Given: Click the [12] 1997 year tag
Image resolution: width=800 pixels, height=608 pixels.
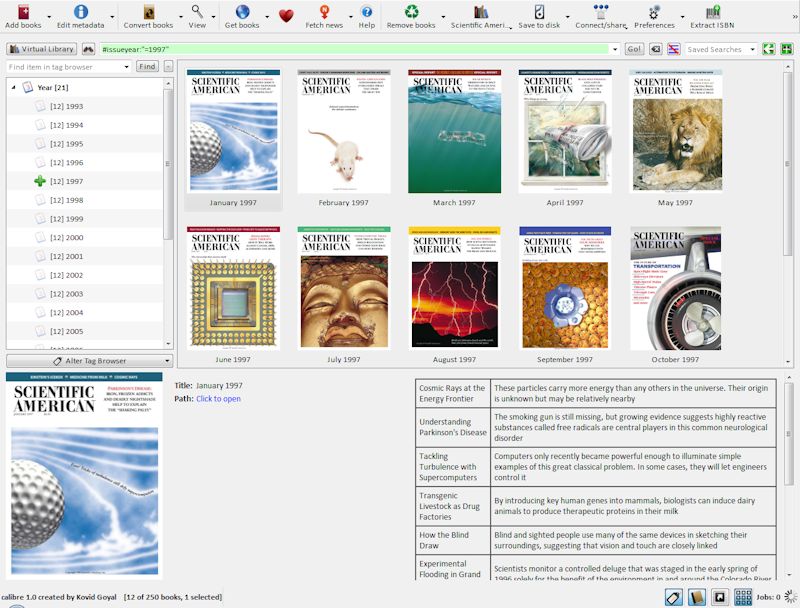Looking at the screenshot, I should pyautogui.click(x=66, y=181).
